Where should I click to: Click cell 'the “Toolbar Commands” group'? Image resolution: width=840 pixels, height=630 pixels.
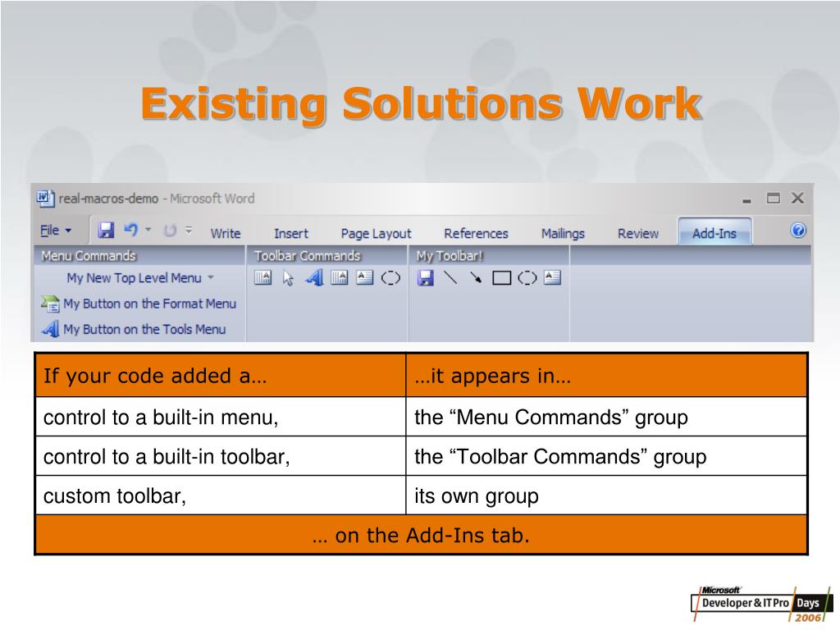point(606,456)
